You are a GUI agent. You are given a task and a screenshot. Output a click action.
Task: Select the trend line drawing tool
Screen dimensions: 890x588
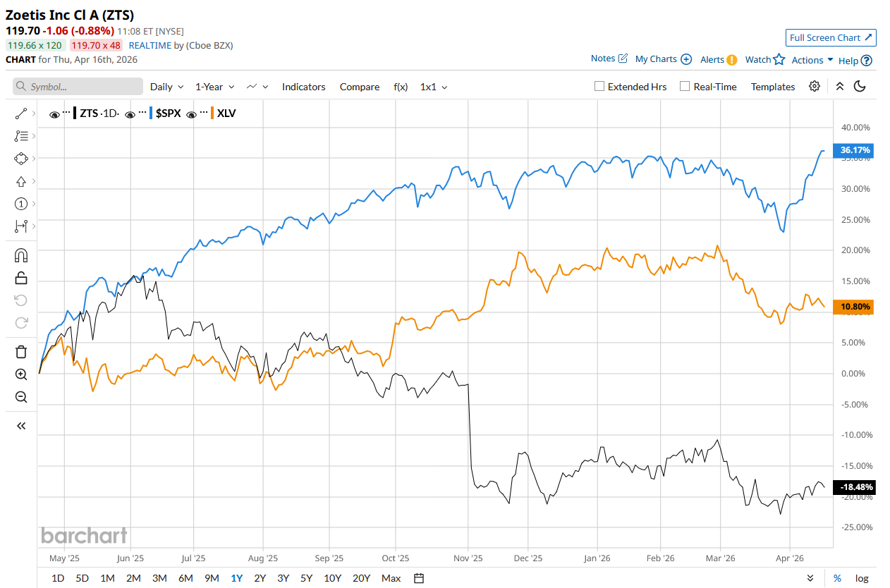pyautogui.click(x=21, y=113)
